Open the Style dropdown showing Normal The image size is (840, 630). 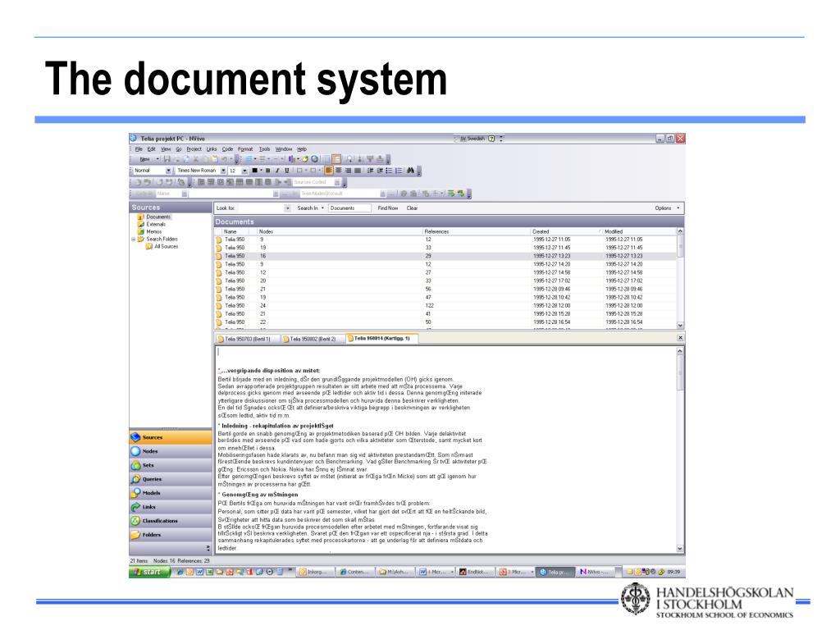pyautogui.click(x=168, y=171)
